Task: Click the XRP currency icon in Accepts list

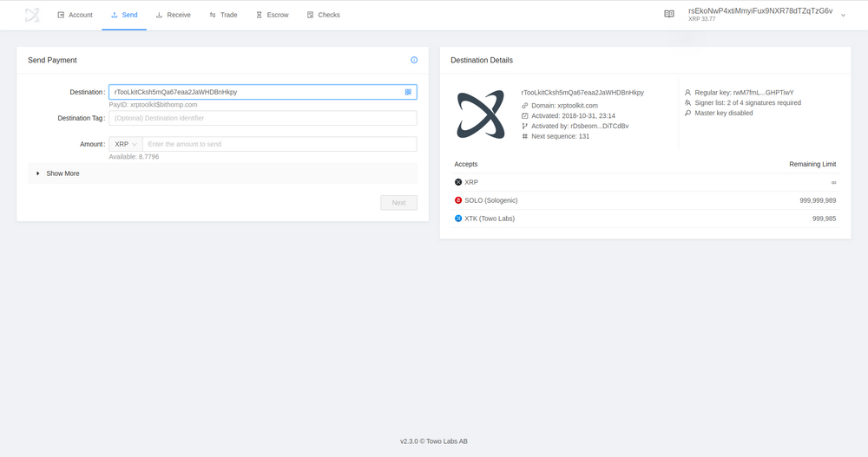Action: 458,182
